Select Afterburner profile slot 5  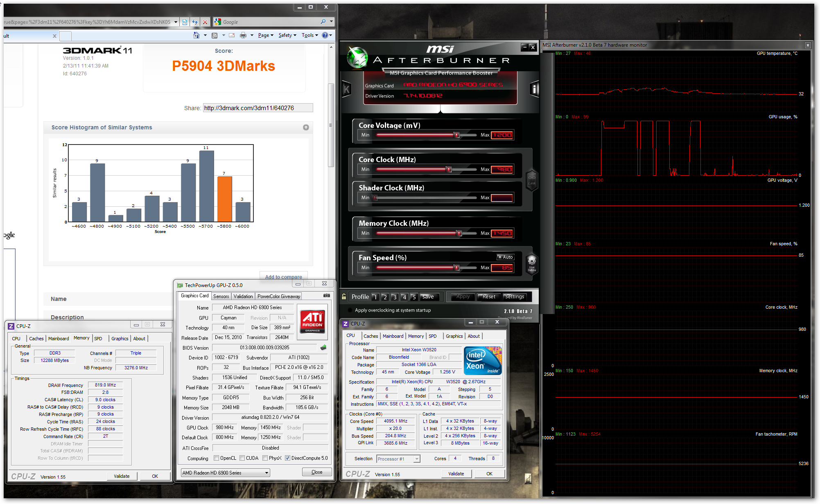[414, 297]
